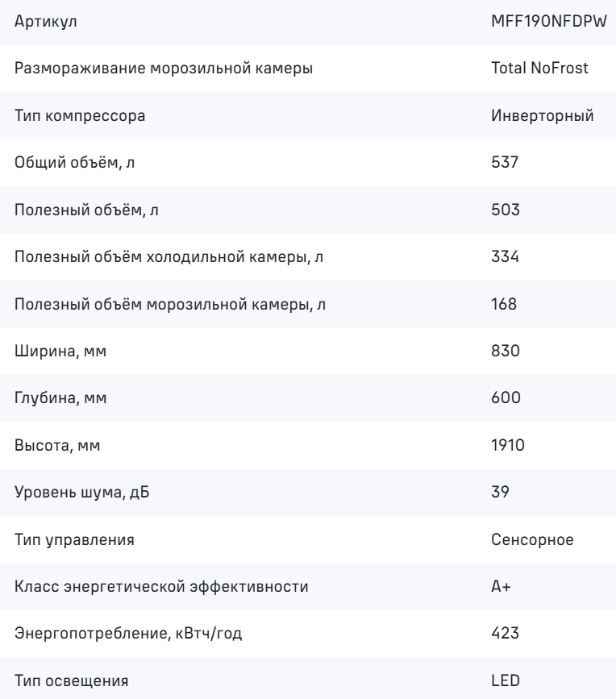Select the Сенсорное control type value

pyautogui.click(x=532, y=540)
